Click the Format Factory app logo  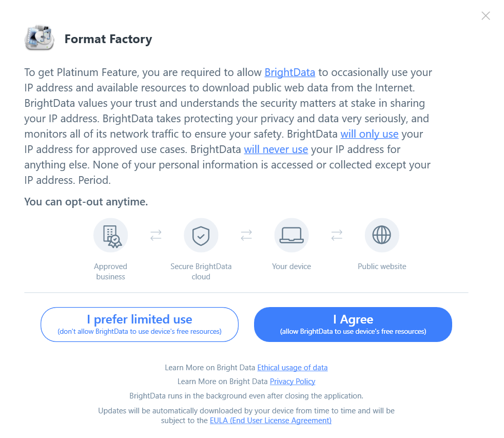tap(39, 39)
